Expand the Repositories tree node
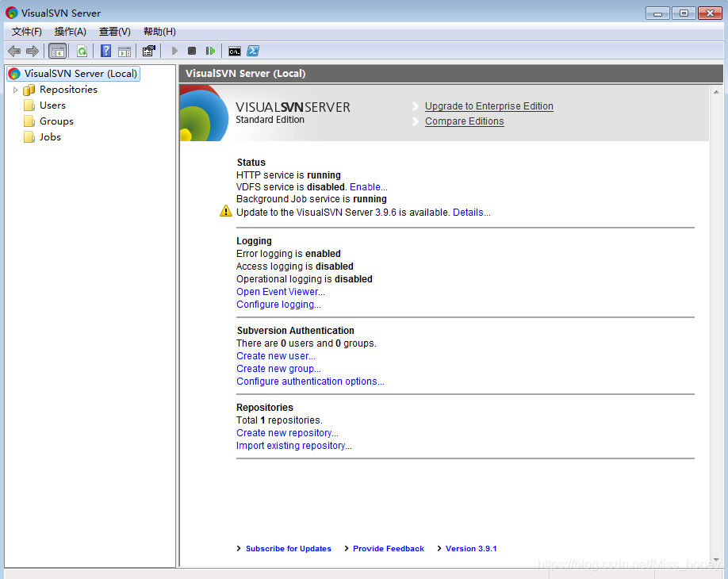The image size is (728, 579). (15, 90)
